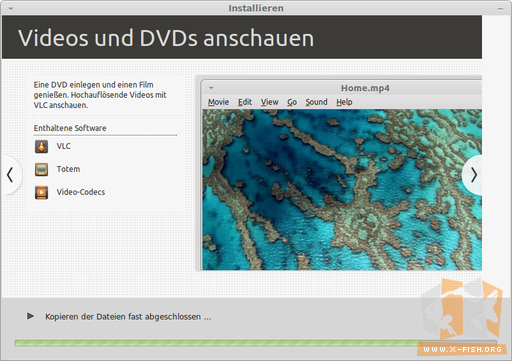Viewport: 512px width, 361px height.
Task: Minimize the Installieren window
Action: [500, 9]
